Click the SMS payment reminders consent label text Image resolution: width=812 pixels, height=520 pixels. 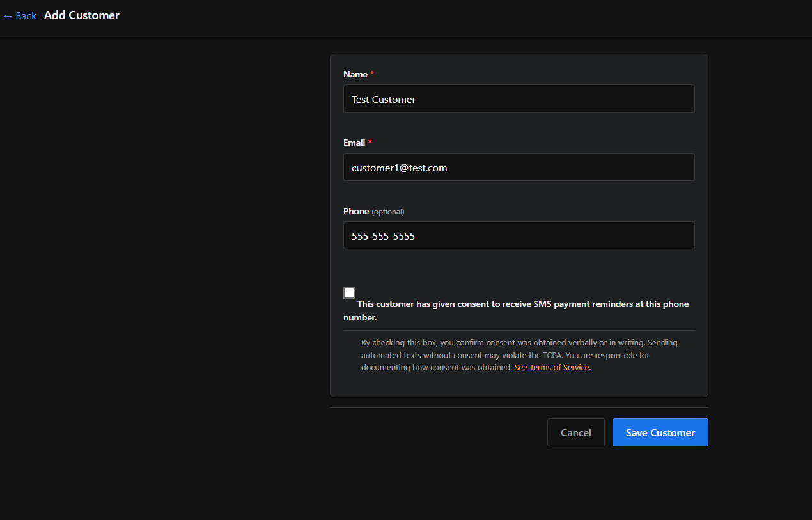pos(517,311)
